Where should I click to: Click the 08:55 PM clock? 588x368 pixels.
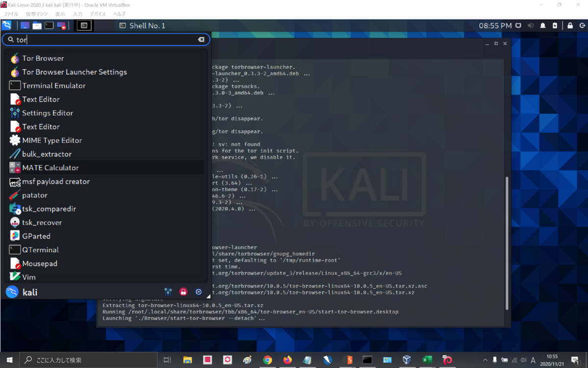[495, 26]
